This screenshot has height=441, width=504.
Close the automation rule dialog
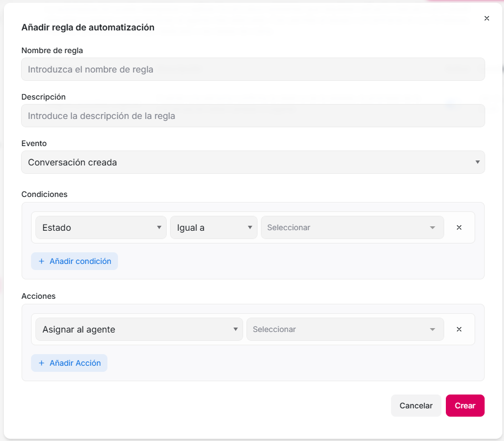[x=487, y=18]
